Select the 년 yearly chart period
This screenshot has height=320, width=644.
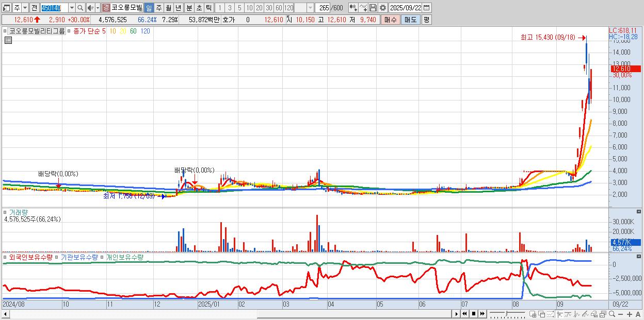click(178, 8)
